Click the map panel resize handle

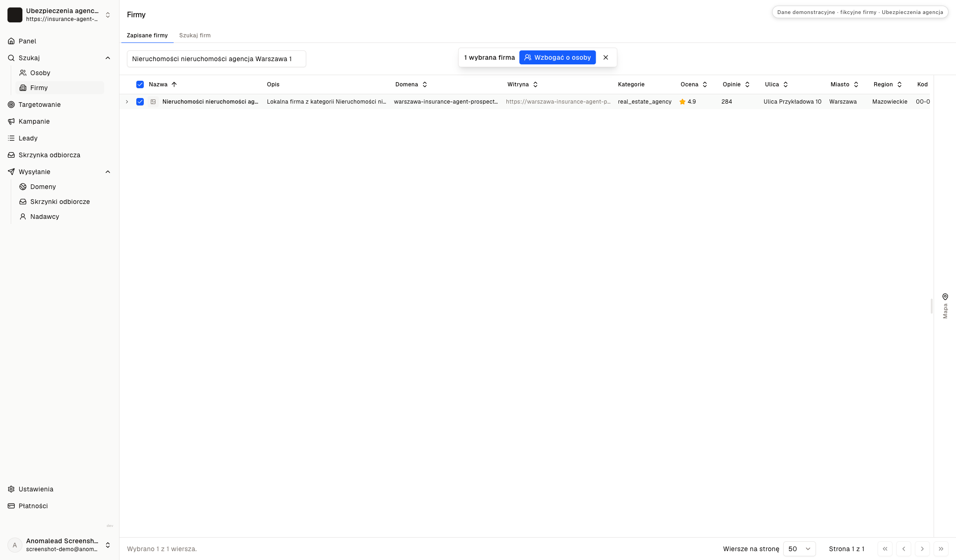tap(932, 306)
